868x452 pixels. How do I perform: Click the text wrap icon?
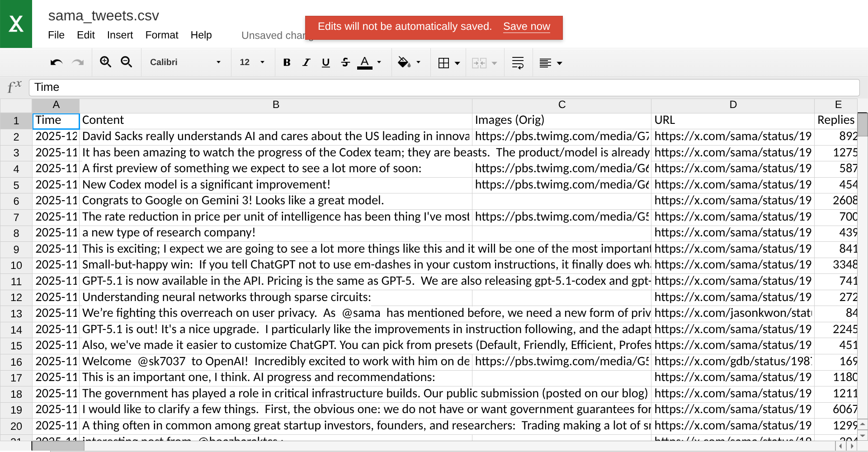(x=518, y=62)
